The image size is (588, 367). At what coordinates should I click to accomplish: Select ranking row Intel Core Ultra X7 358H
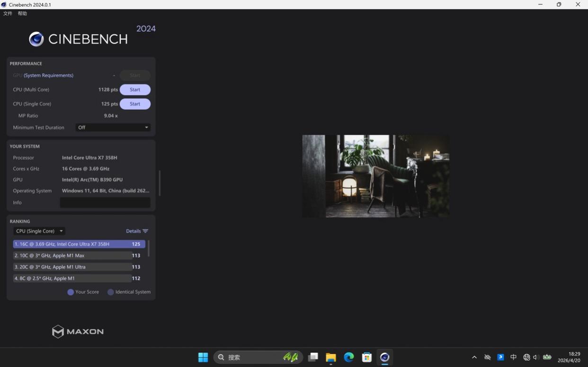[x=79, y=244]
